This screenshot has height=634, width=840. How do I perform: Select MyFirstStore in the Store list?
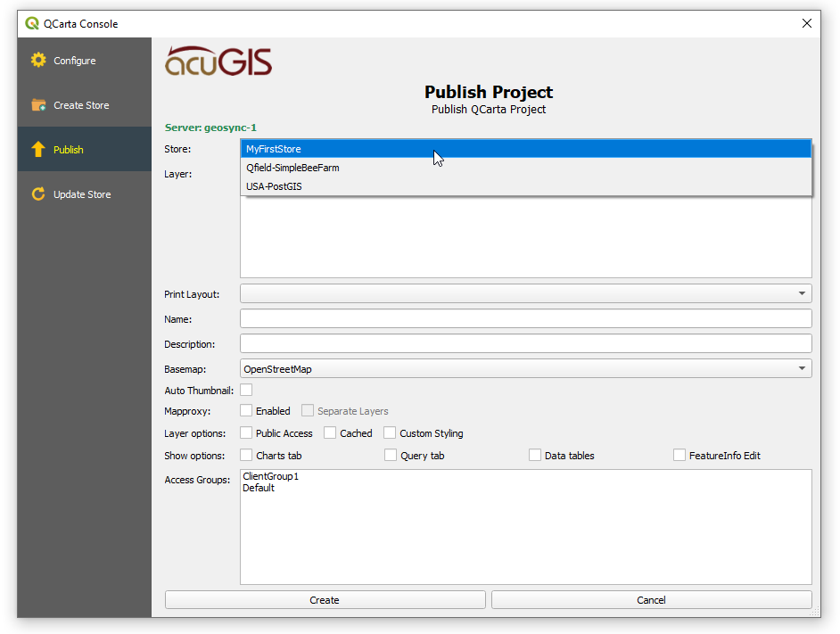pos(526,149)
